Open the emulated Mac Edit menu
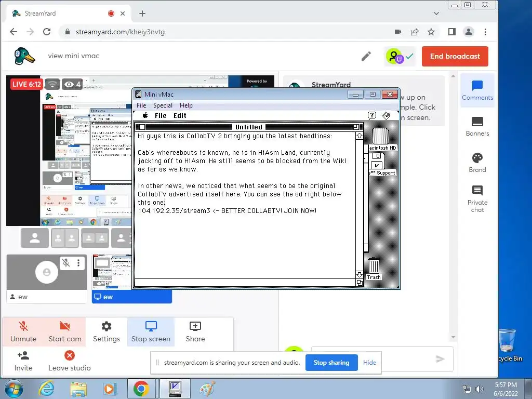The image size is (532, 399). [x=180, y=115]
